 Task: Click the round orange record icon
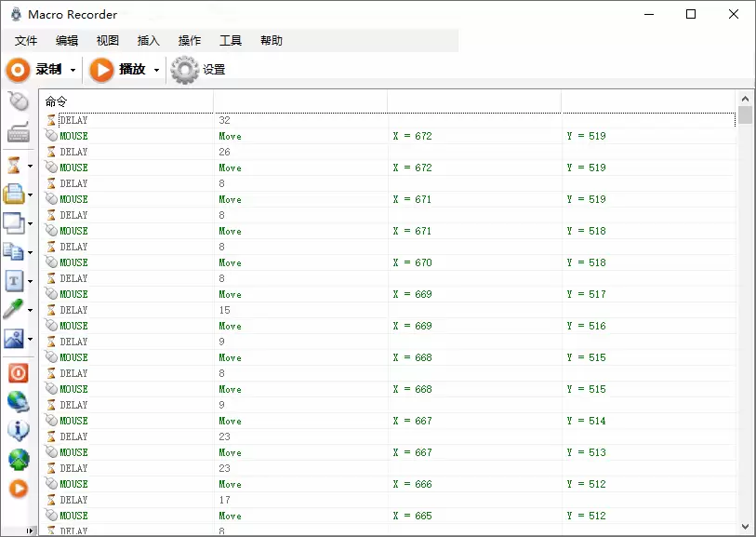(x=18, y=70)
